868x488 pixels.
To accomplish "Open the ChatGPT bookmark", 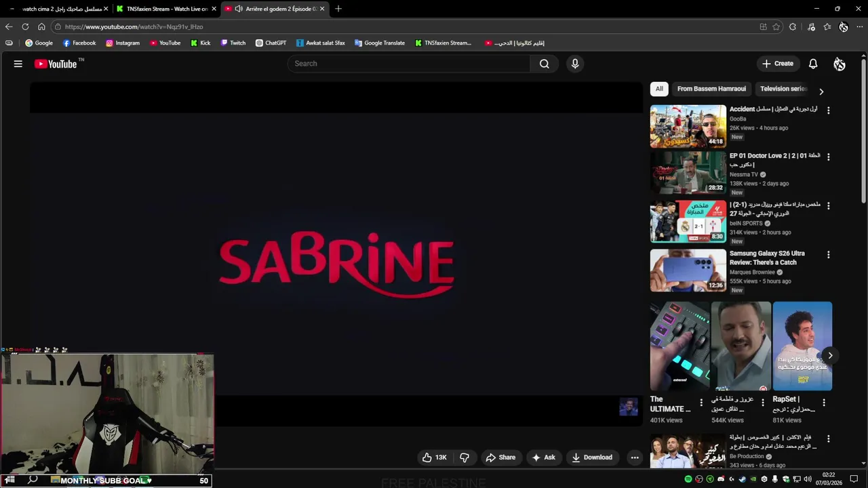I will coord(271,43).
